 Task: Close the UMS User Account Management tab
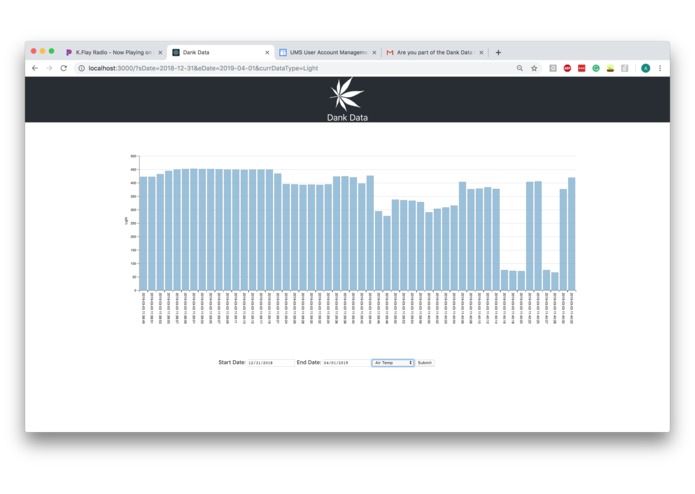tap(374, 52)
